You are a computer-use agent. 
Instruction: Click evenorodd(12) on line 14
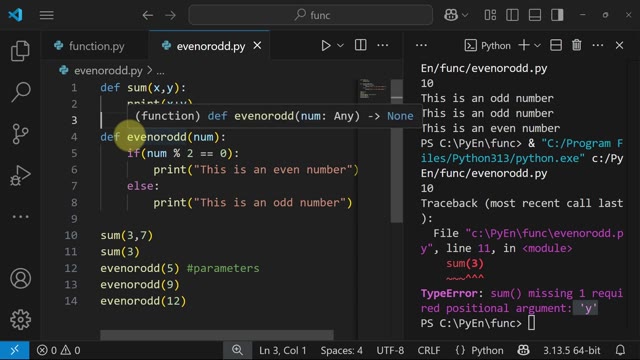tap(143, 301)
